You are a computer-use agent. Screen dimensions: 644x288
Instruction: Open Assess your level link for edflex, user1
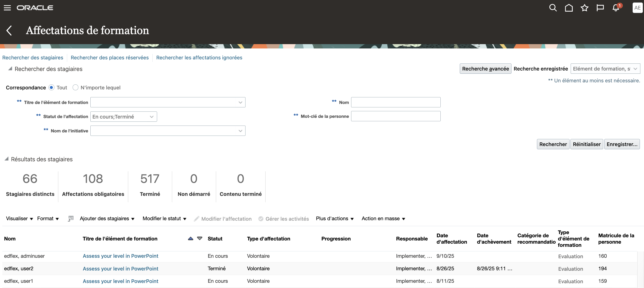point(120,281)
